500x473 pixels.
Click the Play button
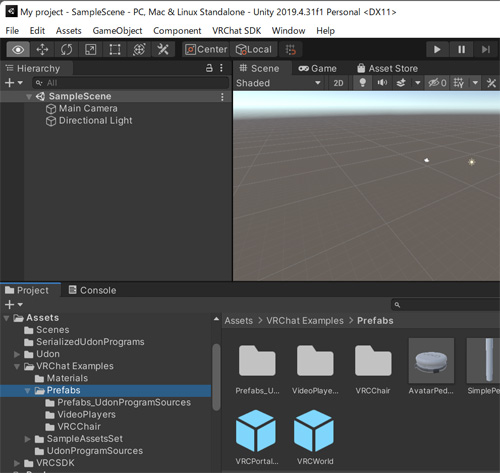(437, 50)
